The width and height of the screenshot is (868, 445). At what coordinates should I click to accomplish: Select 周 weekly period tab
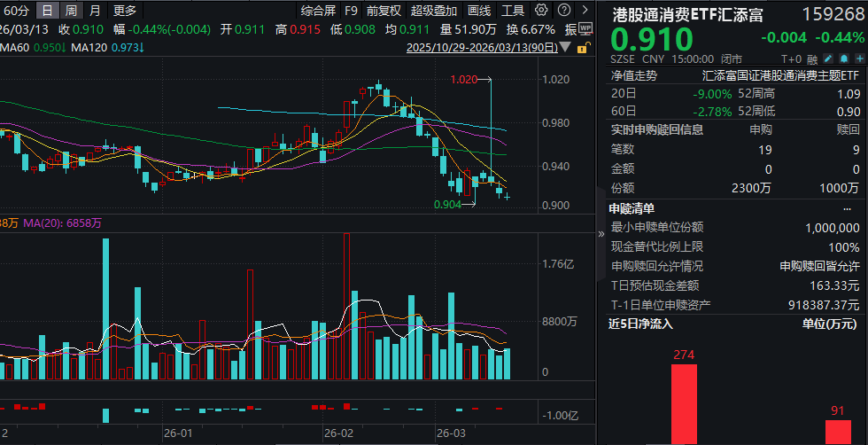[71, 11]
